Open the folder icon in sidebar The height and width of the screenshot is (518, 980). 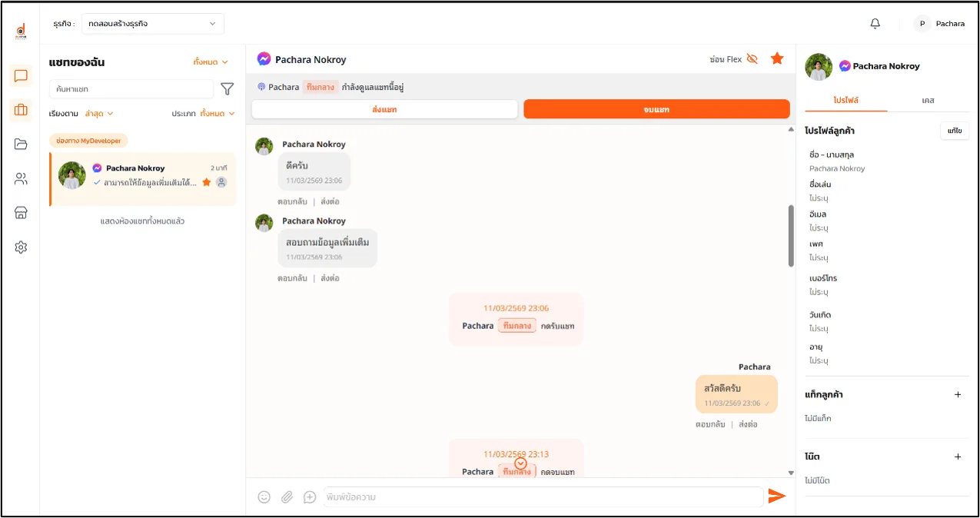pyautogui.click(x=21, y=144)
